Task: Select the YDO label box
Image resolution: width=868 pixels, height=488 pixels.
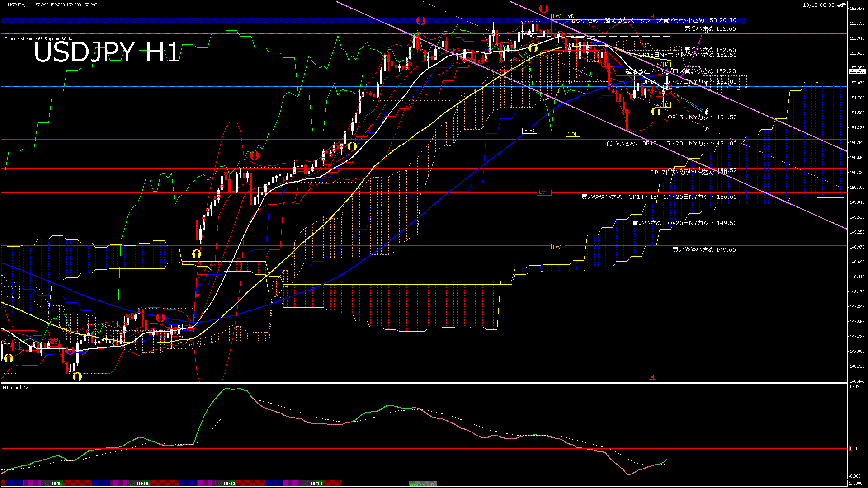Action: (x=529, y=36)
